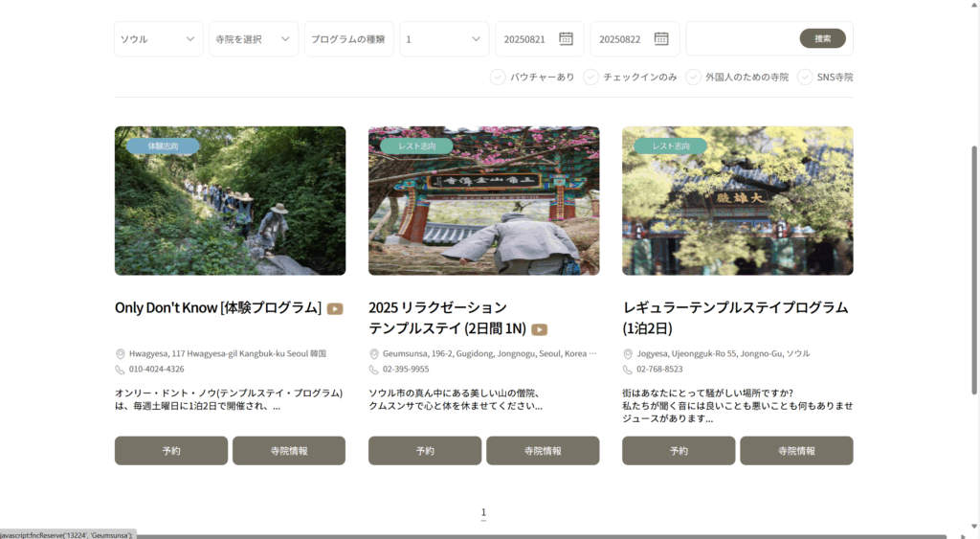Click phone icon next to 010-4024-4326
This screenshot has width=980, height=539.
121,370
